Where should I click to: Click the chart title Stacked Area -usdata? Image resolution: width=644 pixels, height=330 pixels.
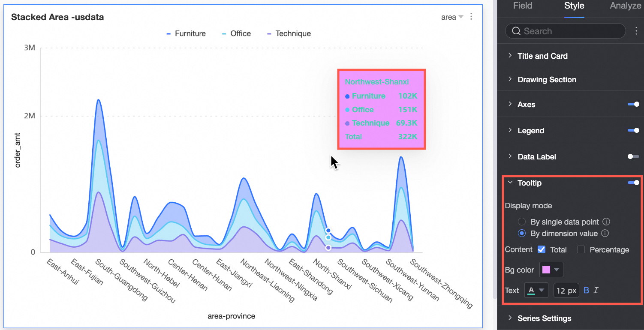pyautogui.click(x=57, y=17)
